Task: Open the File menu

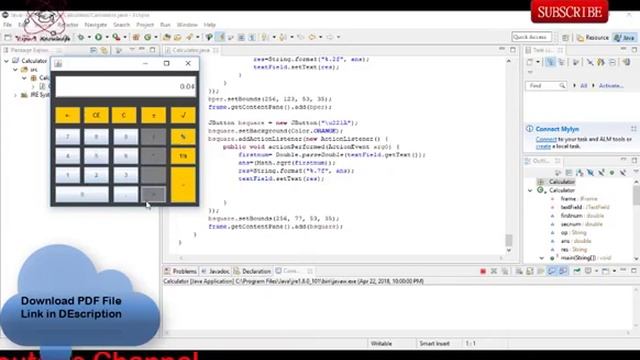Action: pos(7,25)
